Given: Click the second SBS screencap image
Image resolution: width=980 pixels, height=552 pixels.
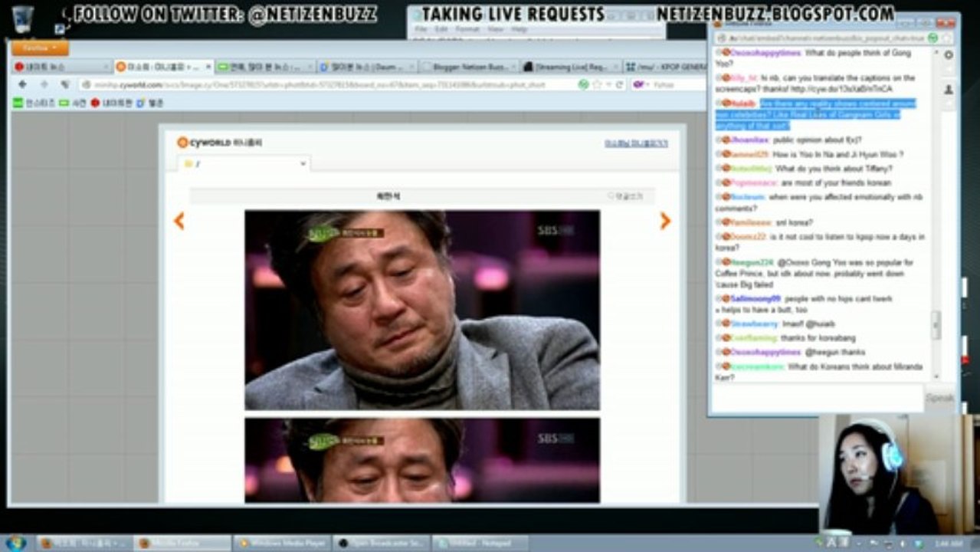Looking at the screenshot, I should click(x=422, y=460).
